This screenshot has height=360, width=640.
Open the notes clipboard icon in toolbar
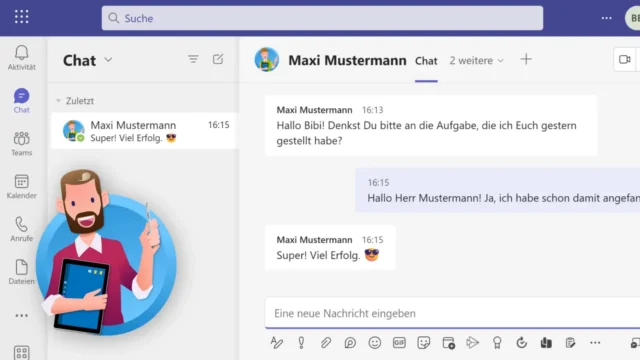coord(571,342)
